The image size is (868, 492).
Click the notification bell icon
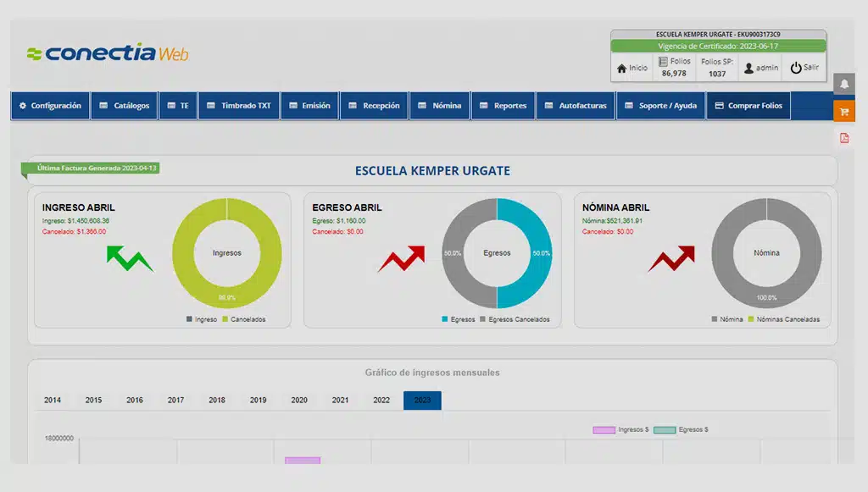click(844, 84)
